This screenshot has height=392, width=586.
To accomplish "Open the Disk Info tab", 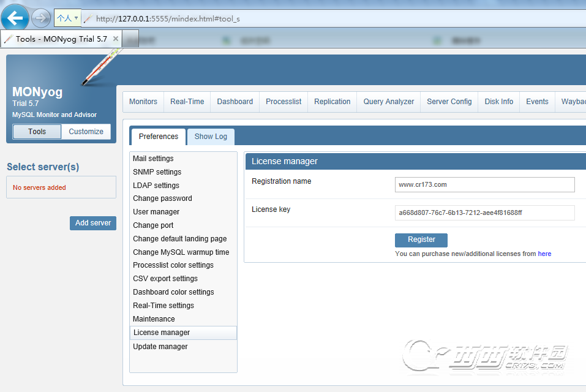I will click(x=499, y=102).
